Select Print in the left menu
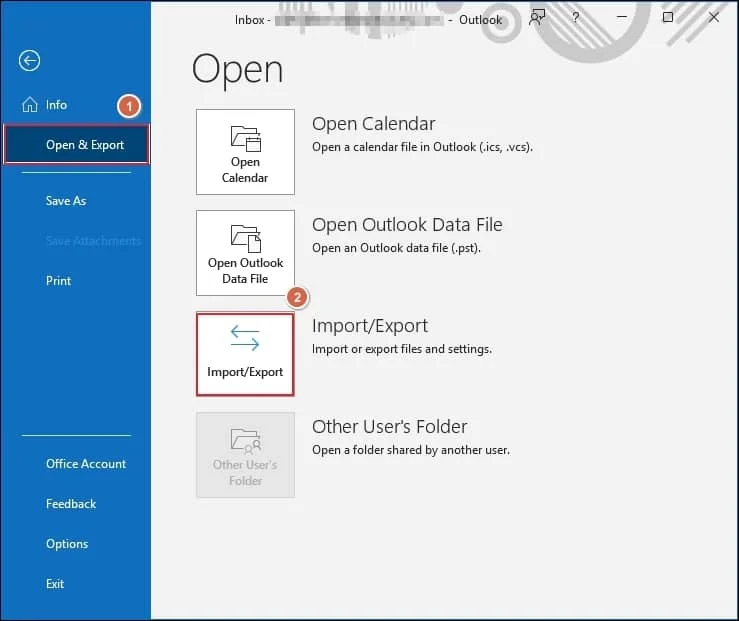This screenshot has height=621, width=739. point(58,281)
